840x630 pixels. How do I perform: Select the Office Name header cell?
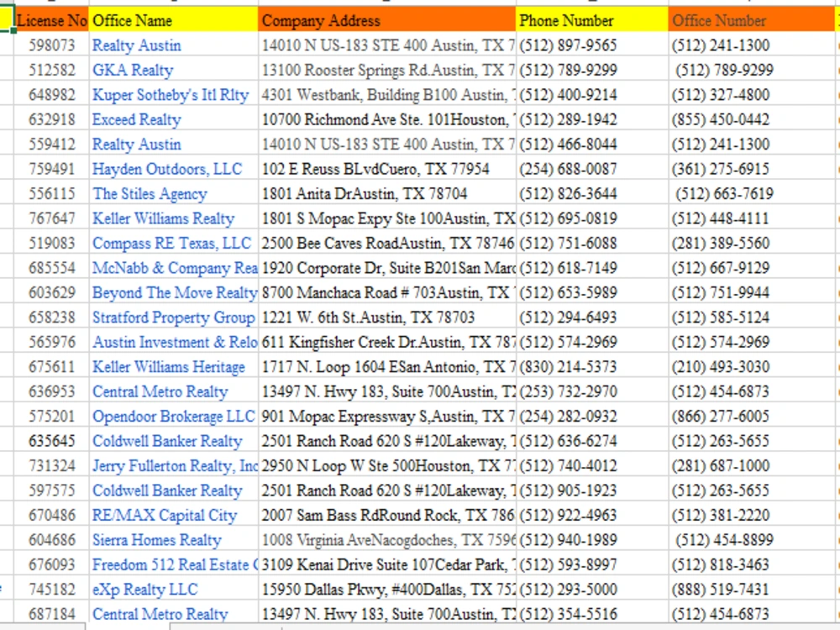173,20
